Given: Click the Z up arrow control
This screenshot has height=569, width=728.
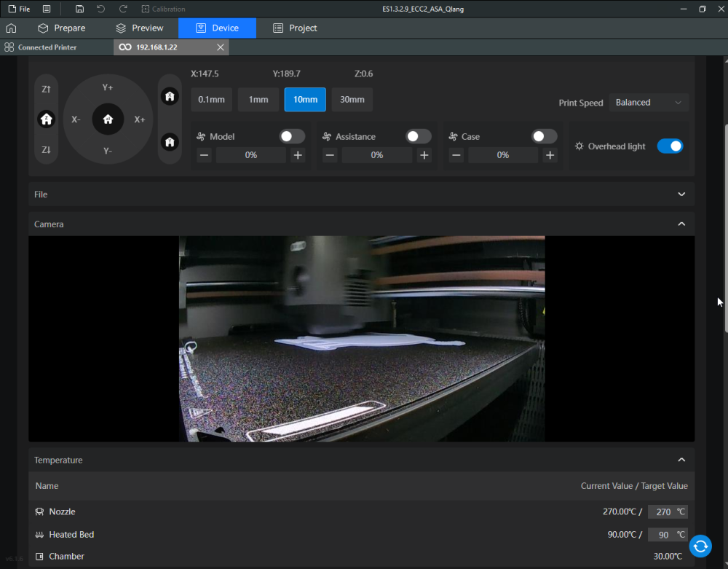Looking at the screenshot, I should [x=47, y=89].
